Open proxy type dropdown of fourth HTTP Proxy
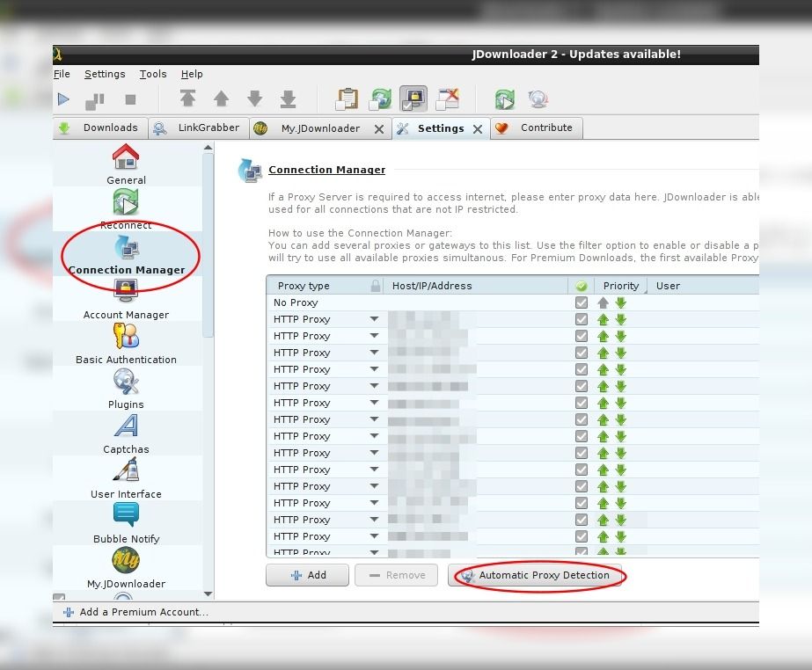The image size is (812, 670). tap(375, 369)
